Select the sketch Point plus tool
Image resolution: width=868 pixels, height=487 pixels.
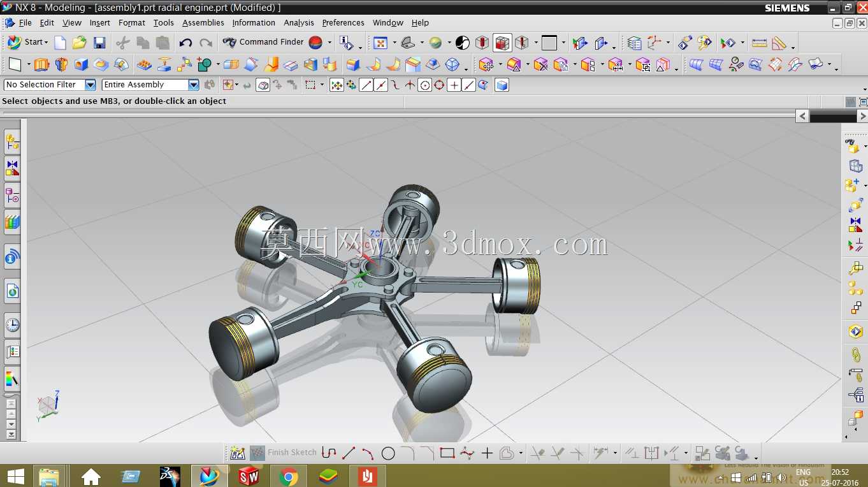pos(487,453)
